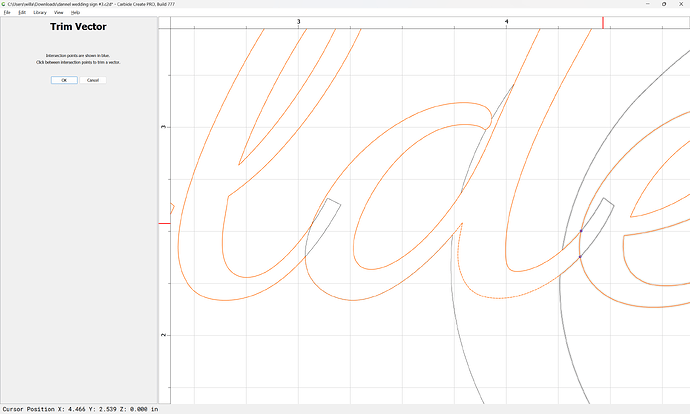Viewport: 690px width, 414px height.
Task: Click 'Click between intersection points' instruction text
Action: point(78,62)
